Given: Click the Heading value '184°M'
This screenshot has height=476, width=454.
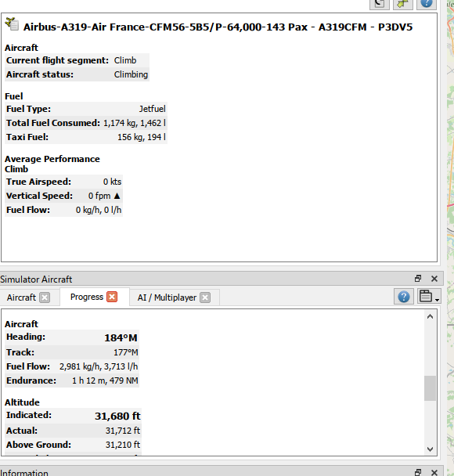Looking at the screenshot, I should (x=121, y=338).
